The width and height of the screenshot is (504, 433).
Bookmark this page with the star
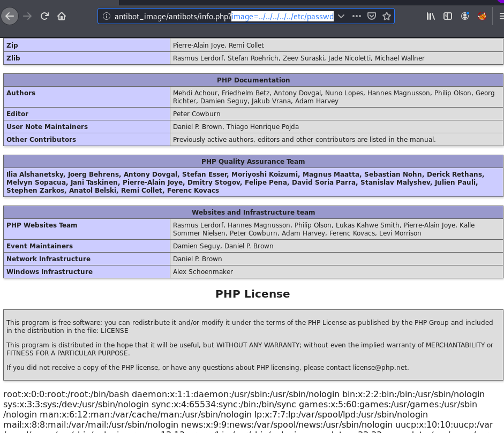pyautogui.click(x=387, y=16)
